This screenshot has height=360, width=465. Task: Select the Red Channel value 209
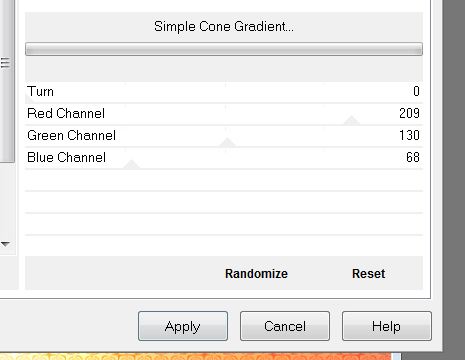(x=409, y=113)
